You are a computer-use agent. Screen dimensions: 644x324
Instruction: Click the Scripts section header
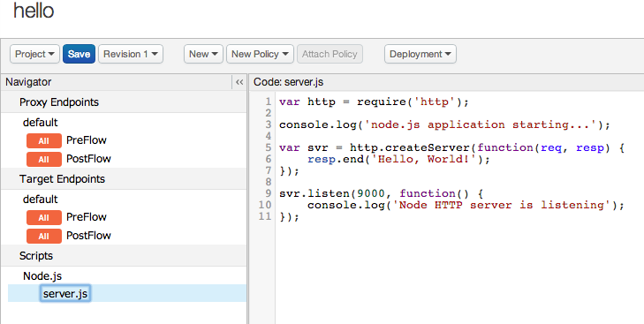pos(36,256)
